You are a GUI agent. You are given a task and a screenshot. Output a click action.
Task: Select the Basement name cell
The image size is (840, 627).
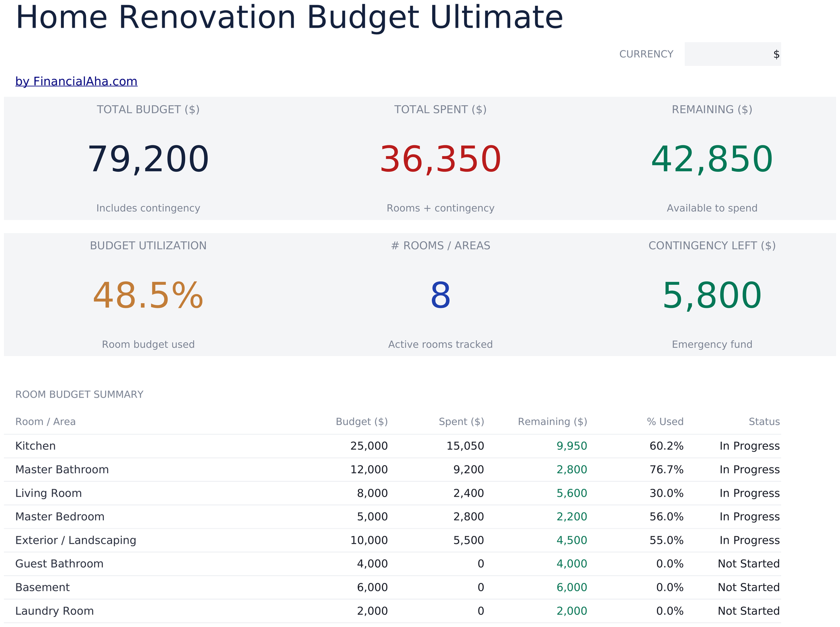click(x=42, y=587)
